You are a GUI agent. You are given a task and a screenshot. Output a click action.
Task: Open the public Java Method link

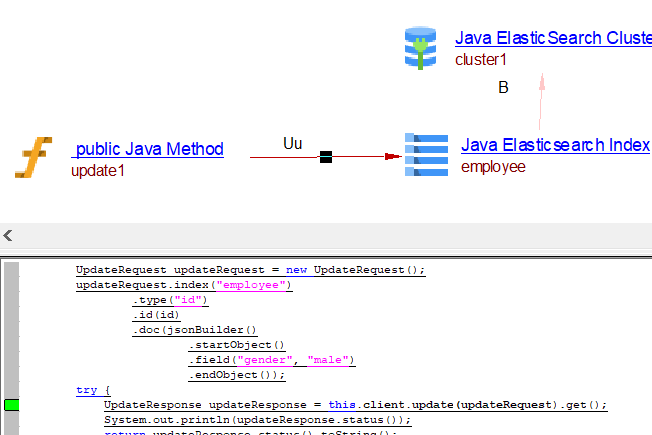click(150, 149)
